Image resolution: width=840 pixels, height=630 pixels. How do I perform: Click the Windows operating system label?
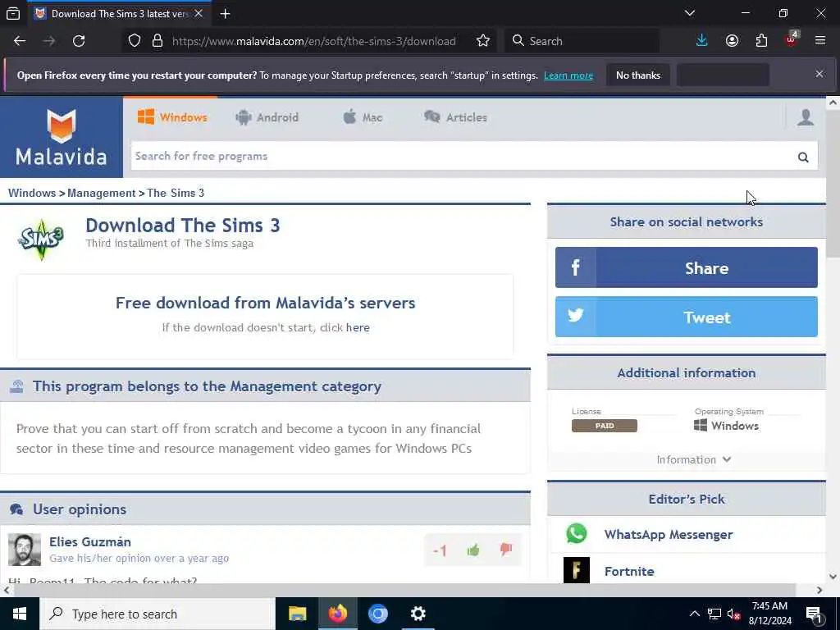click(x=727, y=426)
